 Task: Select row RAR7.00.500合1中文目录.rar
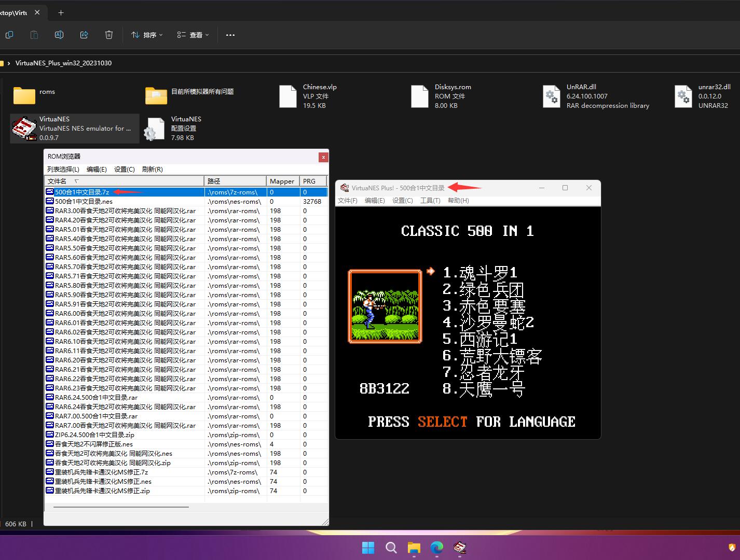[x=186, y=416]
